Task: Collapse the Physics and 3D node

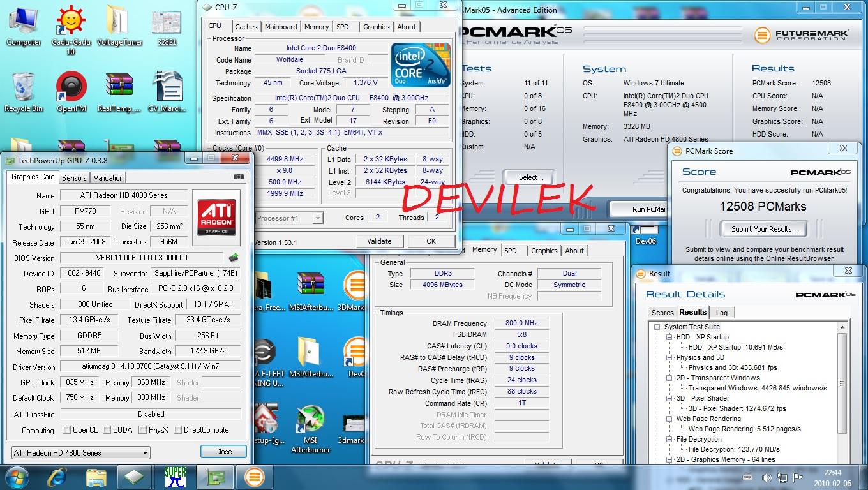Action: click(x=670, y=357)
